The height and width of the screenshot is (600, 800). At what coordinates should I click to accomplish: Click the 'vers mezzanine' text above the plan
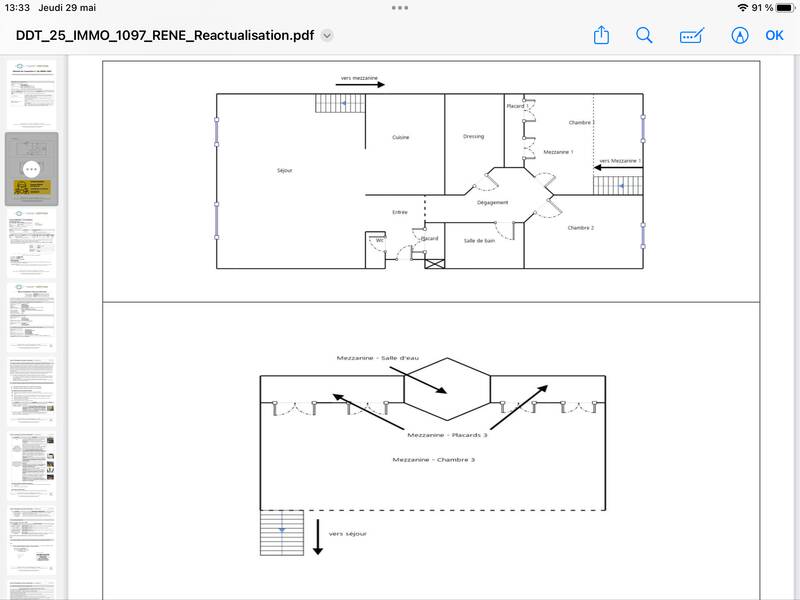pos(359,78)
